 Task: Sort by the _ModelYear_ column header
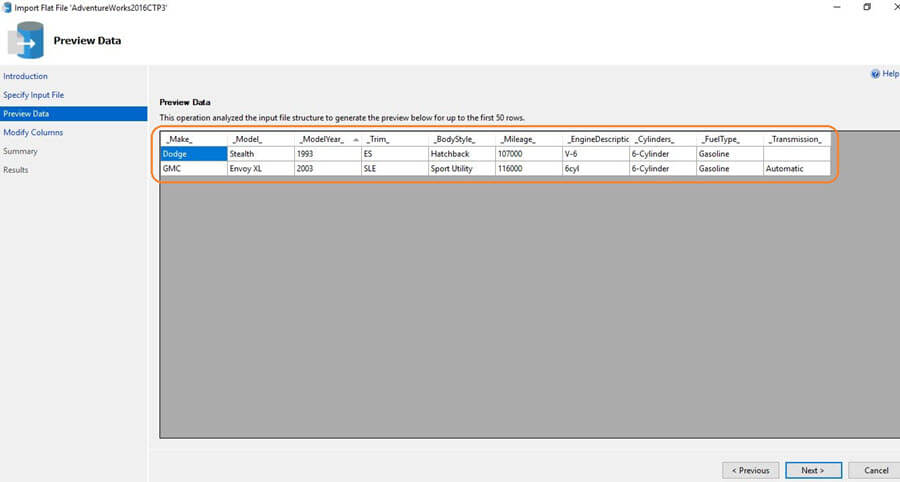(x=328, y=139)
